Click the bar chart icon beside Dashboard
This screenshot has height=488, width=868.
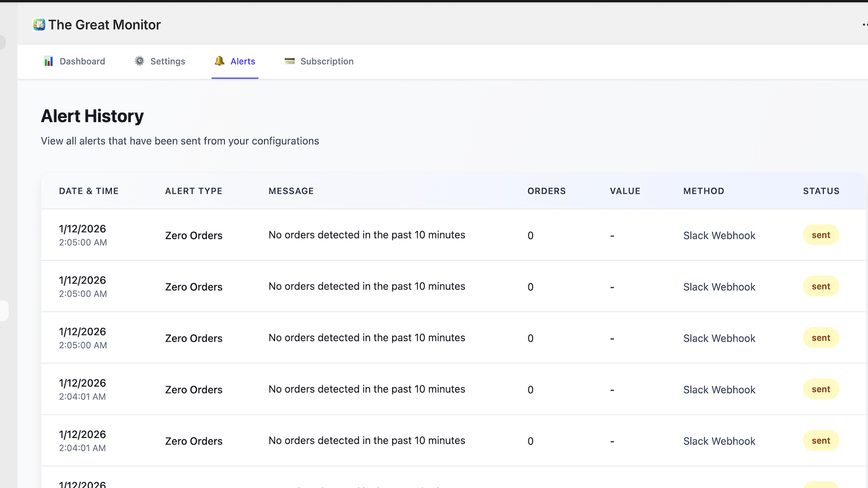[48, 61]
